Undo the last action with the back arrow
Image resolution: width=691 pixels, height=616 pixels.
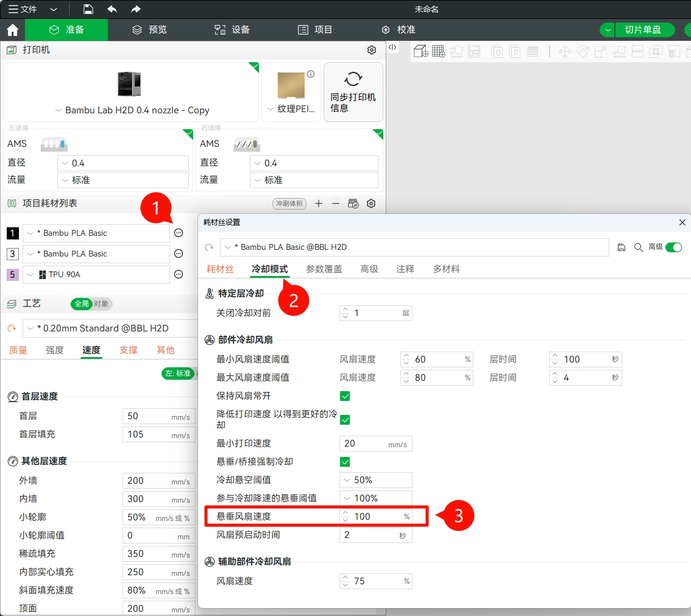tap(112, 9)
